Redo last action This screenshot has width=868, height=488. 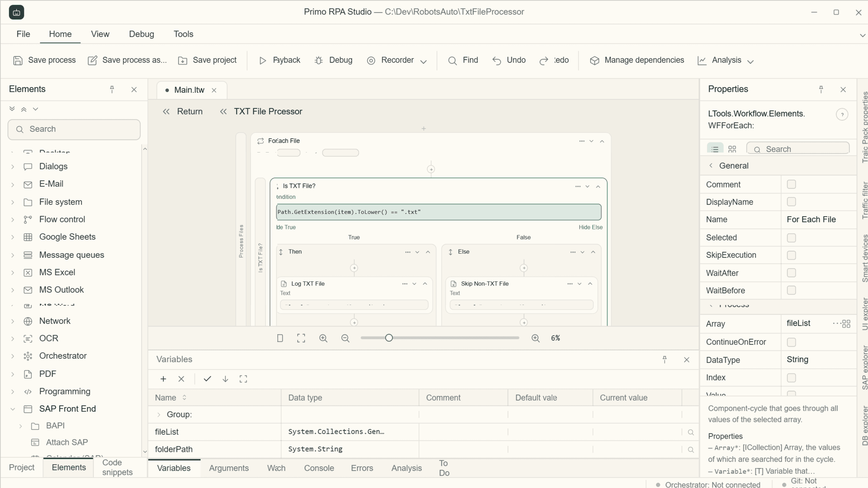(x=554, y=60)
